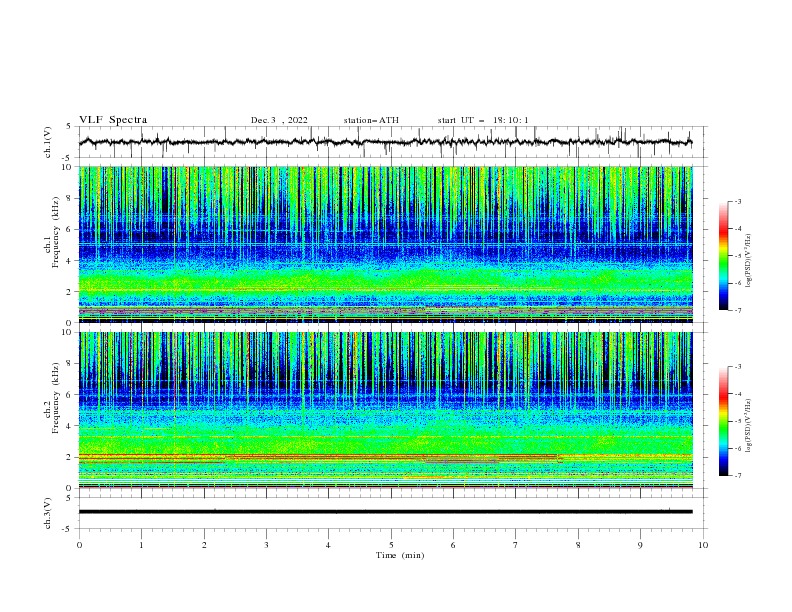Screen dimensions: 792x612
Task: Click the 'Time (min)' axis label
Action: coord(400,555)
